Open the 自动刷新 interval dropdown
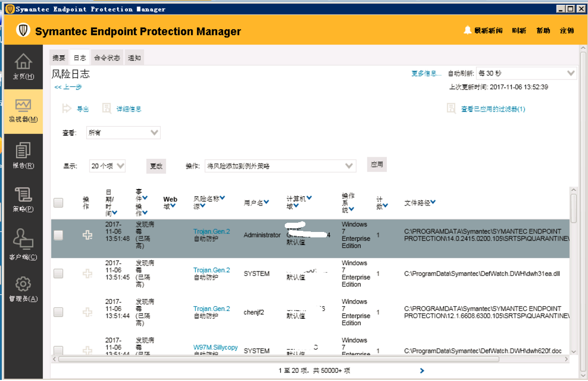588x381 pixels. click(x=526, y=73)
